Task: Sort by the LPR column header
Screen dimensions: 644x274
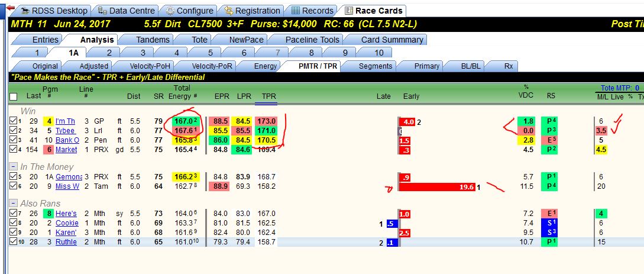Action: coord(244,96)
